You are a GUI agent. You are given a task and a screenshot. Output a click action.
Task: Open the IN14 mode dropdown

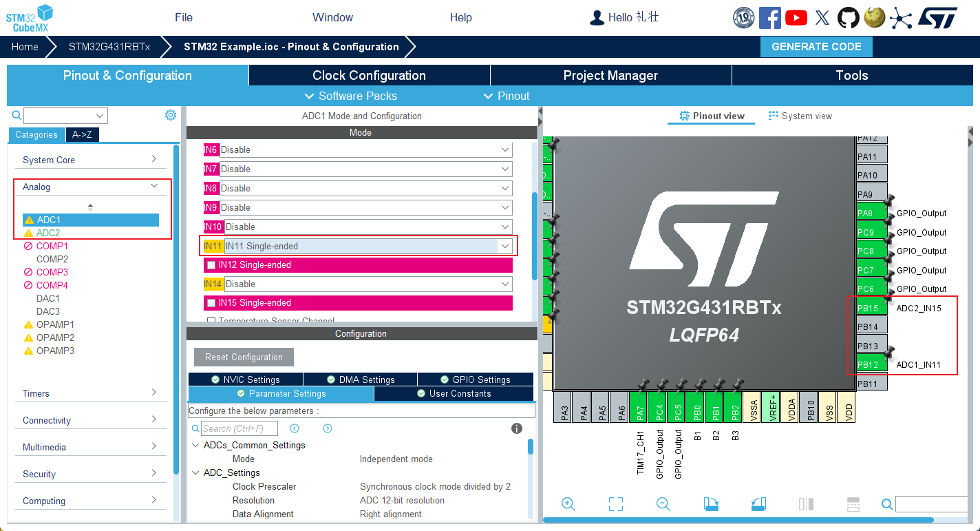[x=505, y=284]
